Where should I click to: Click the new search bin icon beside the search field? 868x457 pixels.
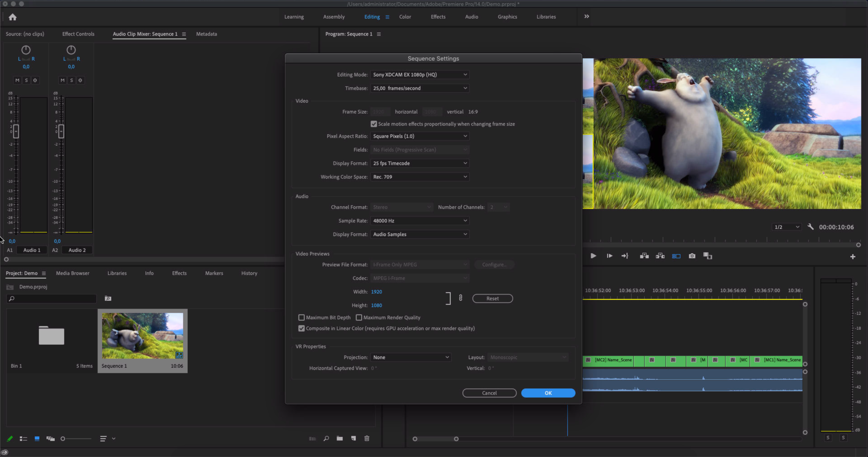coord(108,298)
